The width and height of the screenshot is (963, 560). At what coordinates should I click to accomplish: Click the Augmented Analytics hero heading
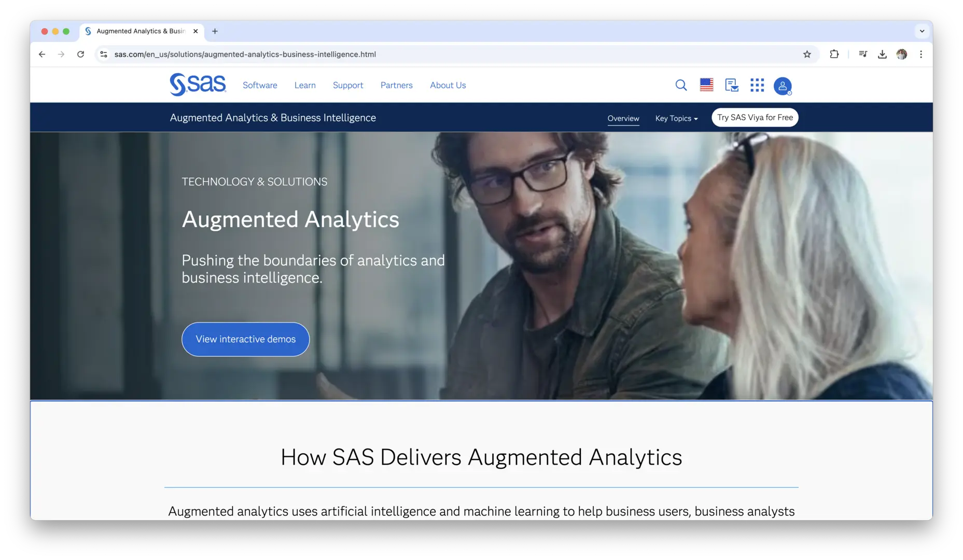click(x=290, y=219)
